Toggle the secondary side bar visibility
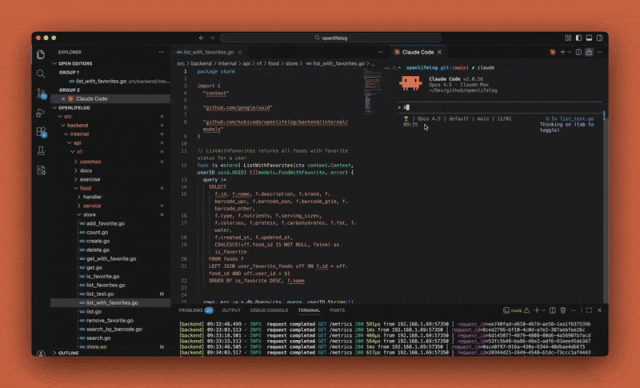This screenshot has width=640, height=388. (x=600, y=38)
